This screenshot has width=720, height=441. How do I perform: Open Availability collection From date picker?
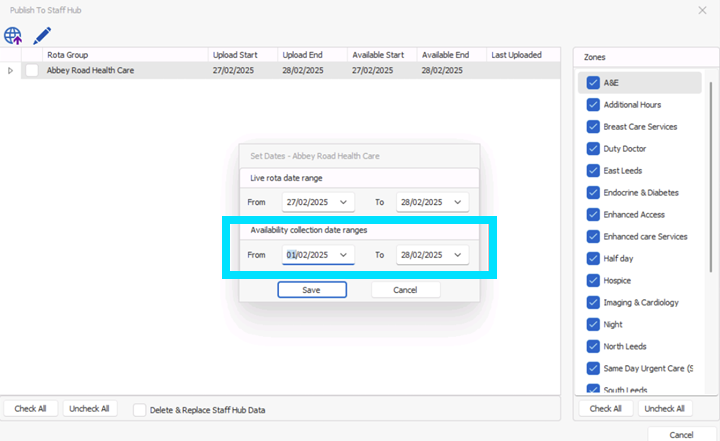point(345,255)
